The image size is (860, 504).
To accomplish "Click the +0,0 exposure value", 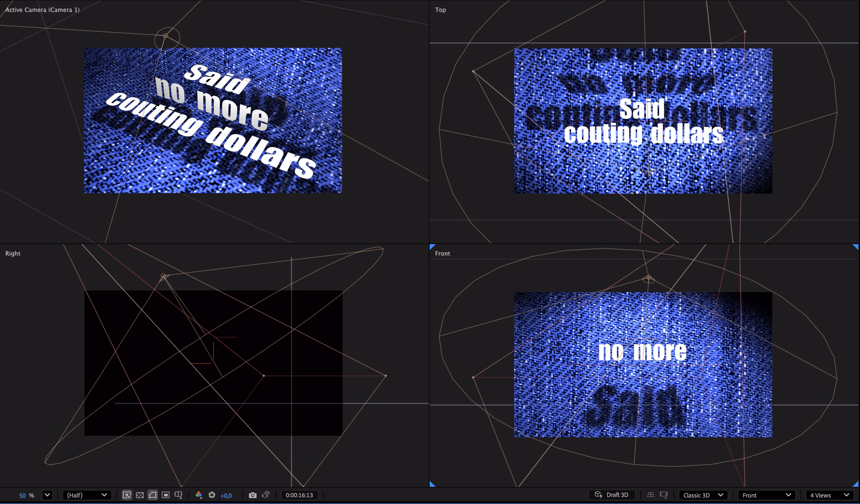I will [x=226, y=496].
